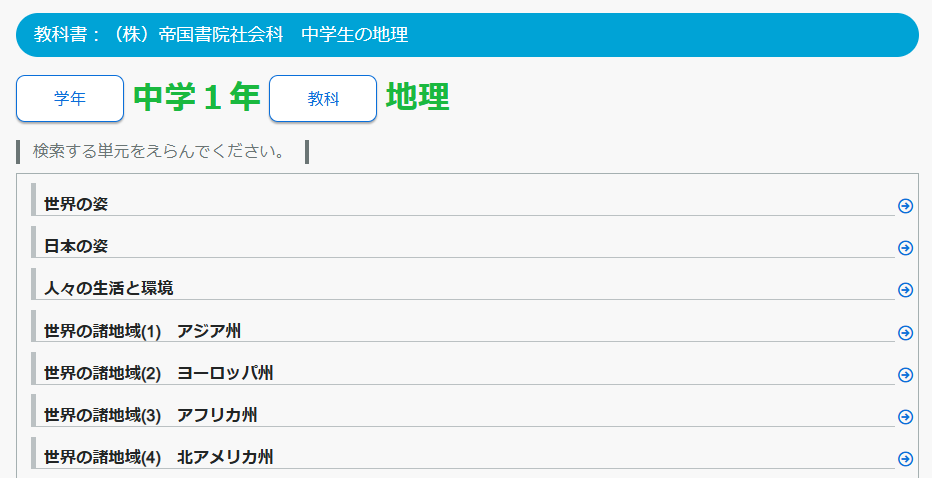Screen dimensions: 932x478
Task: Open the 学年 grade selector button
Action: pyautogui.click(x=70, y=99)
